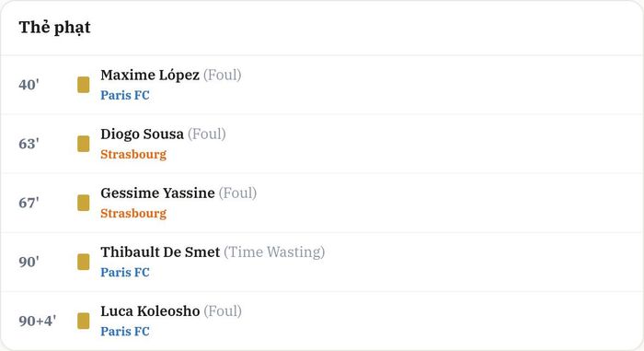
Task: Click the 40' minute marker
Action: 29,85
